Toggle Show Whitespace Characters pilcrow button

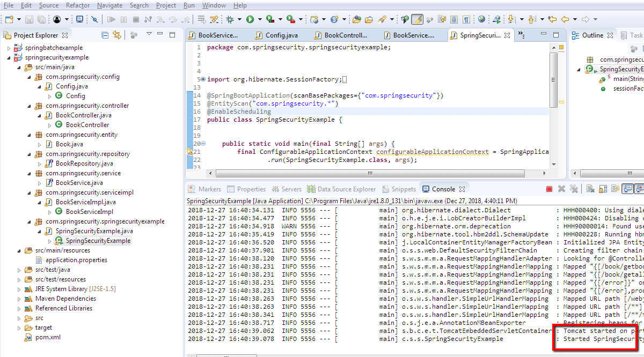pyautogui.click(x=467, y=20)
